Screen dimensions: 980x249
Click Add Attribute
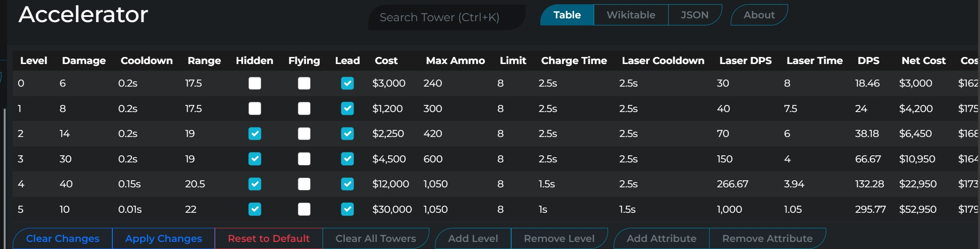pos(661,239)
